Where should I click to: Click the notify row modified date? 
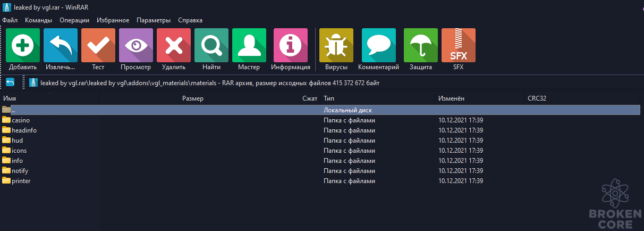pos(461,171)
